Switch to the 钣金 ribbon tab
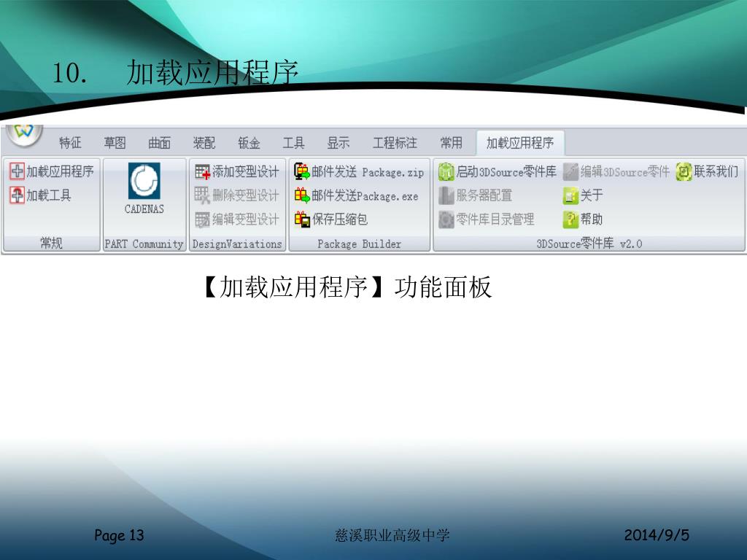 (249, 143)
